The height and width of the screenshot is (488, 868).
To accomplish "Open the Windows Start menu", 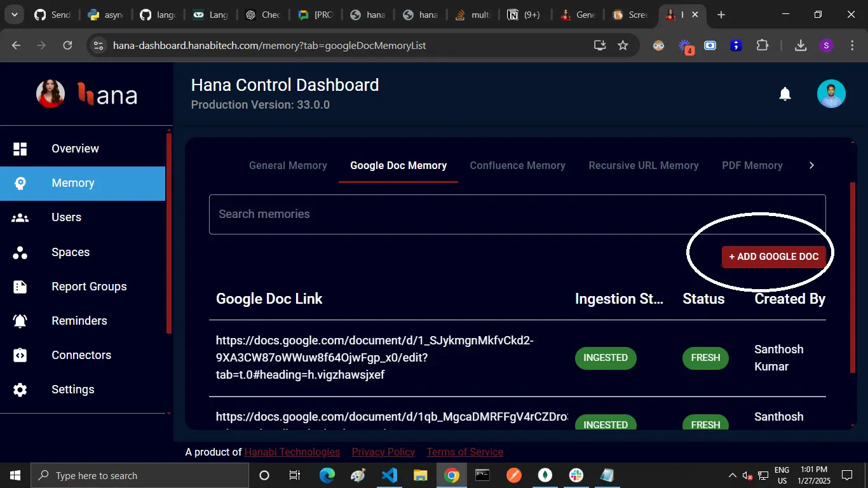I will point(15,475).
